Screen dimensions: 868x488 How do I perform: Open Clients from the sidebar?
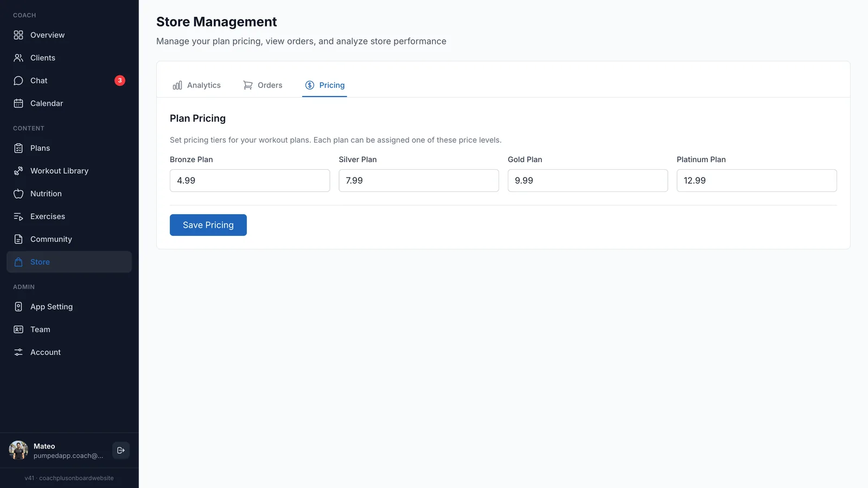click(69, 58)
